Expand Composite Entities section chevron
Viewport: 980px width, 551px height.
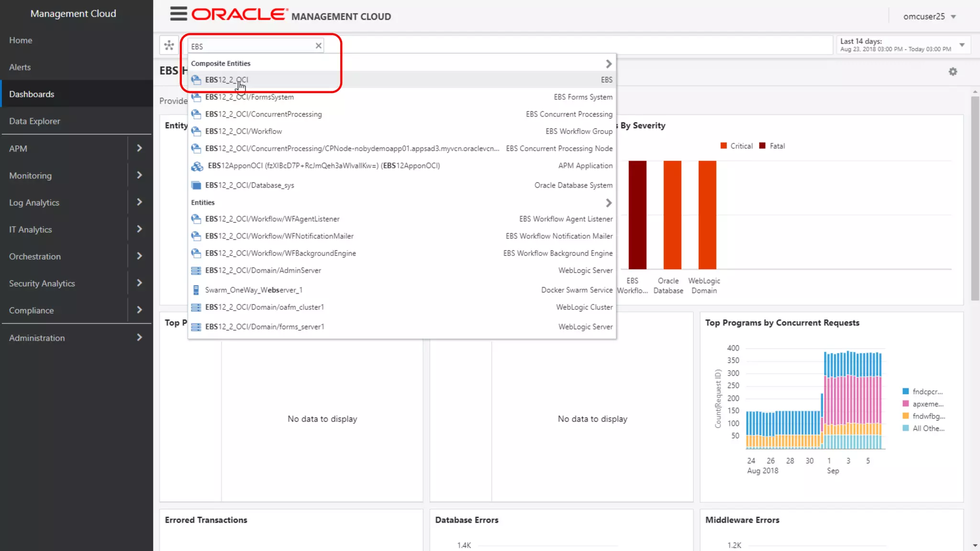[x=608, y=64]
